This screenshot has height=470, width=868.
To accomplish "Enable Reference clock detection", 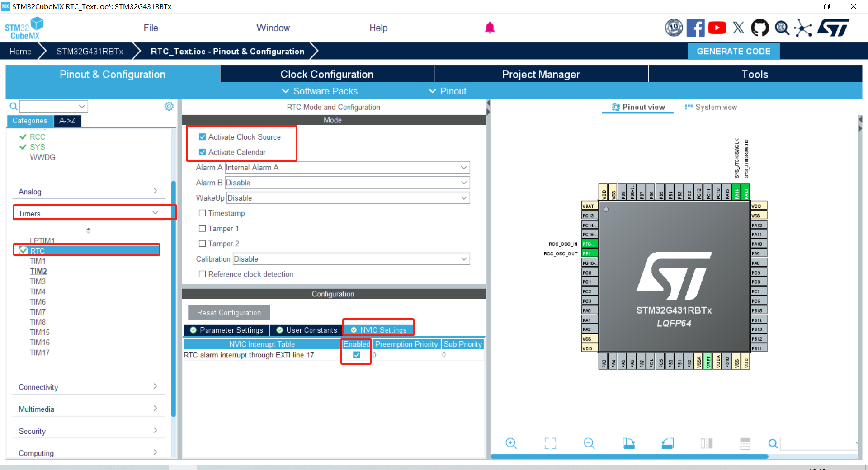I will (x=202, y=274).
